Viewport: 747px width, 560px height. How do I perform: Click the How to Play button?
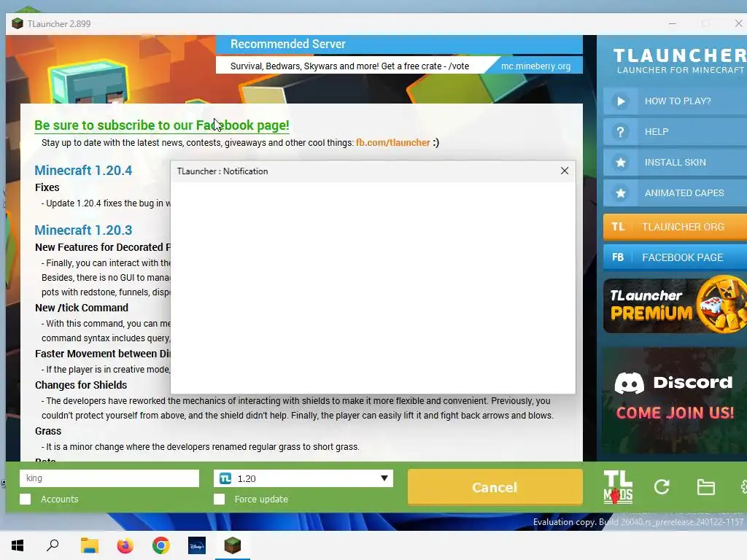[675, 101]
